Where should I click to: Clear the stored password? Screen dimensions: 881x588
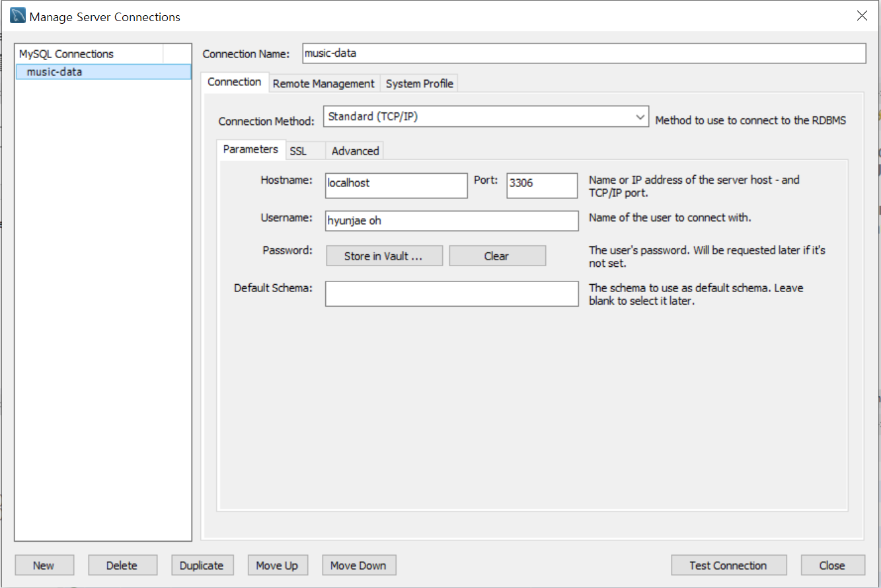pyautogui.click(x=497, y=256)
